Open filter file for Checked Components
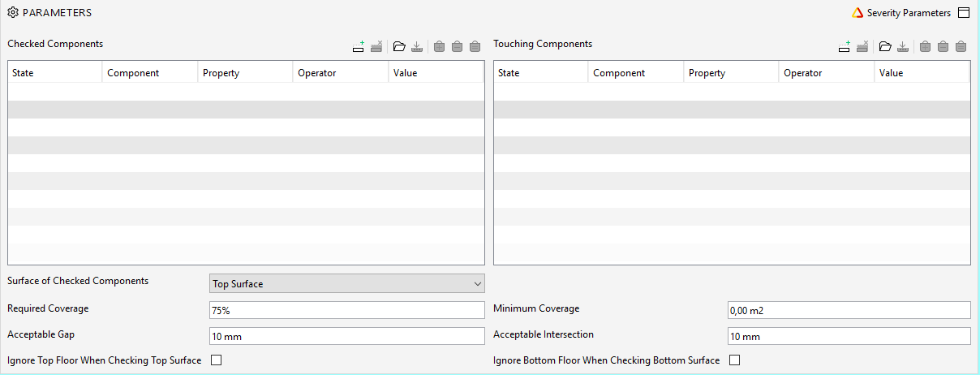 click(x=399, y=46)
